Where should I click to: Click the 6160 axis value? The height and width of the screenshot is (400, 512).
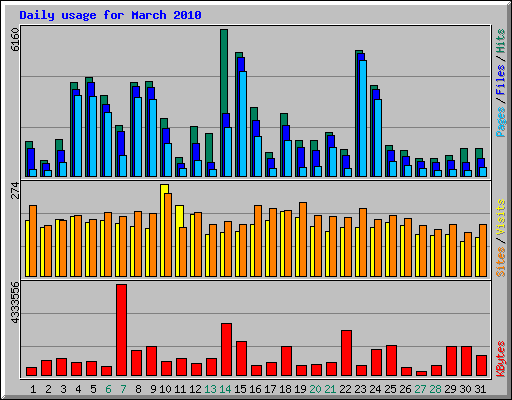pyautogui.click(x=15, y=40)
